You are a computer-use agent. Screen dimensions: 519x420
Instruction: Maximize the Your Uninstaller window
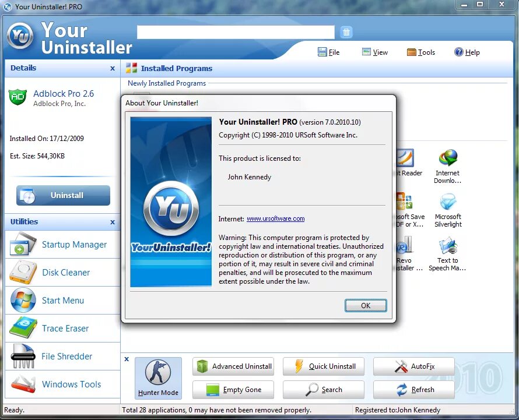tap(479, 4)
